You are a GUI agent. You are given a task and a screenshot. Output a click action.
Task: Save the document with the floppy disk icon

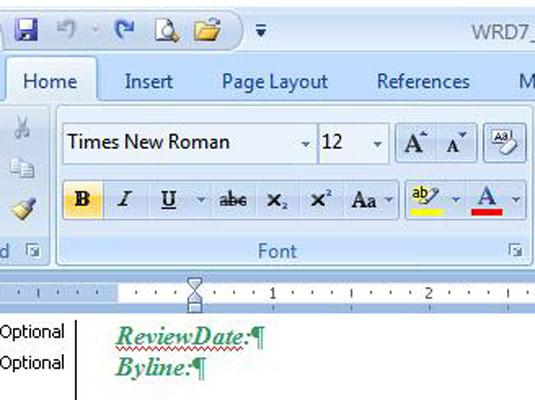click(x=26, y=30)
